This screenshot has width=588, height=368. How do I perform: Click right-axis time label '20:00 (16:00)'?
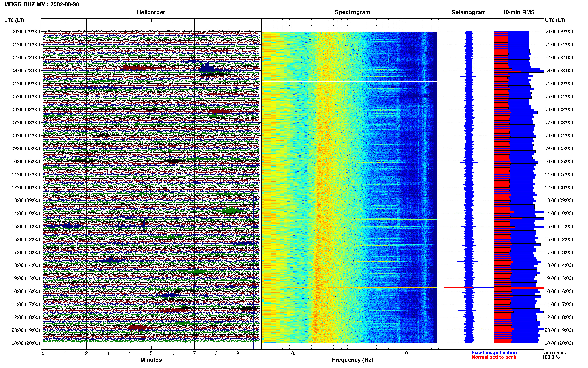[559, 291]
